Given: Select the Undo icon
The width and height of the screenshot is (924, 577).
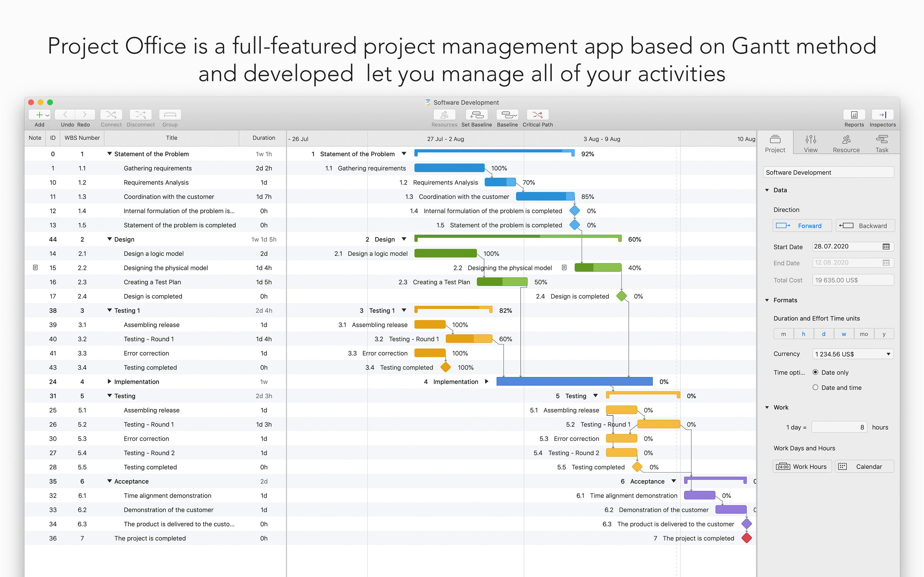Looking at the screenshot, I should point(65,114).
